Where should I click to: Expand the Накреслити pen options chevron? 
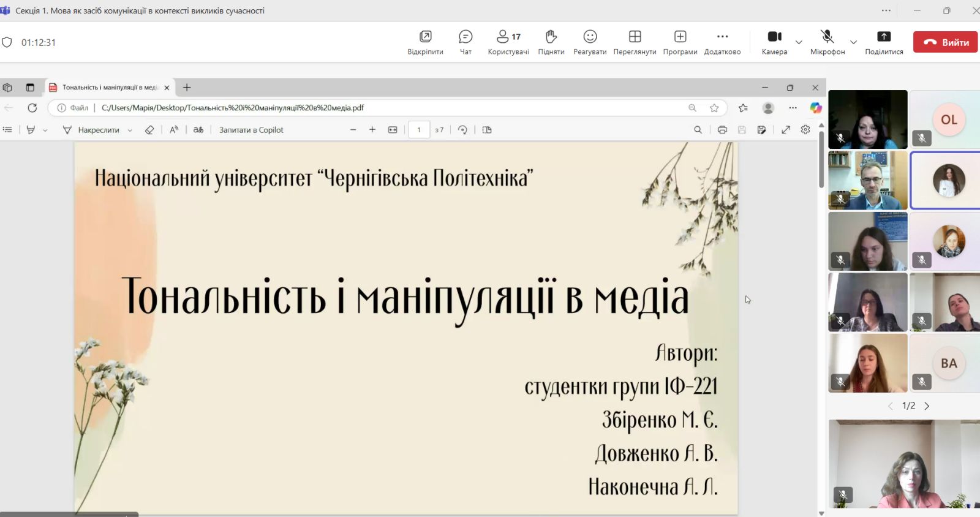(130, 130)
